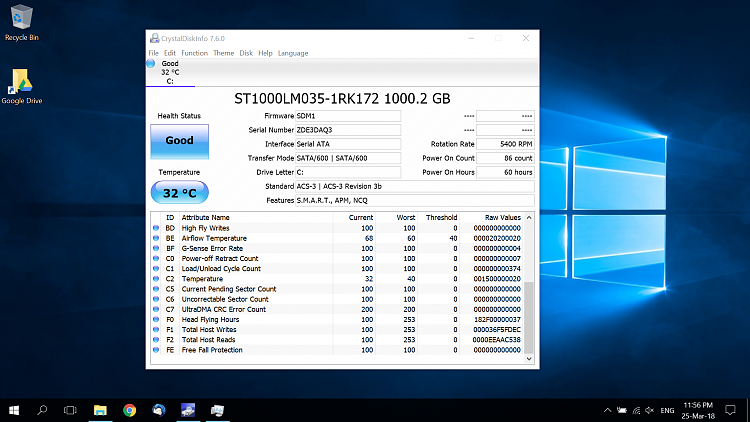Open File Explorer from the taskbar

click(100, 411)
